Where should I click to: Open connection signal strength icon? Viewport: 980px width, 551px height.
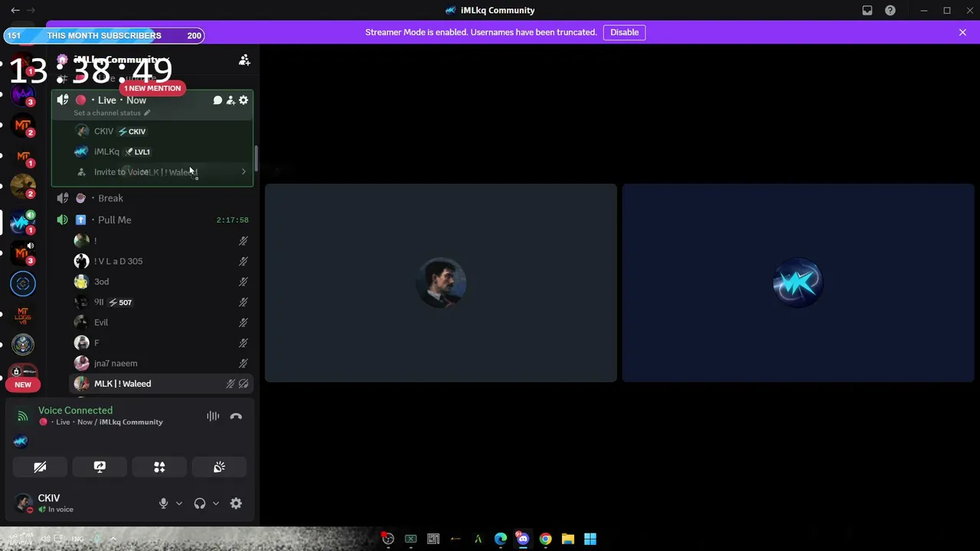click(23, 416)
